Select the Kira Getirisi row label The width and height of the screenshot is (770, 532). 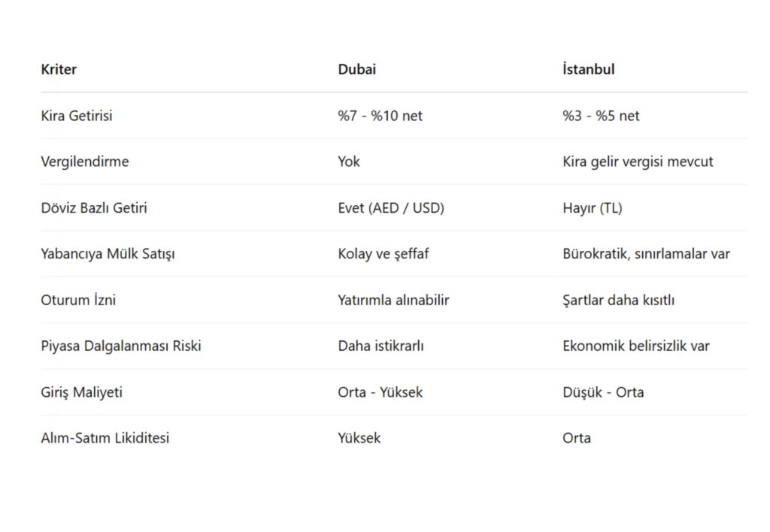pos(77,116)
